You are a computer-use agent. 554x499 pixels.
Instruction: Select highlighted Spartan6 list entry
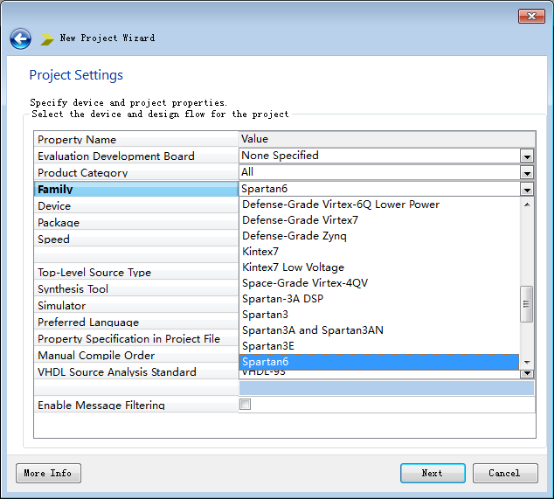click(x=379, y=362)
